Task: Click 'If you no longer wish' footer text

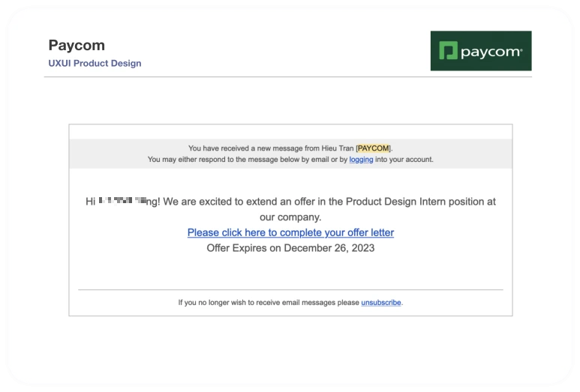Action: (269, 302)
